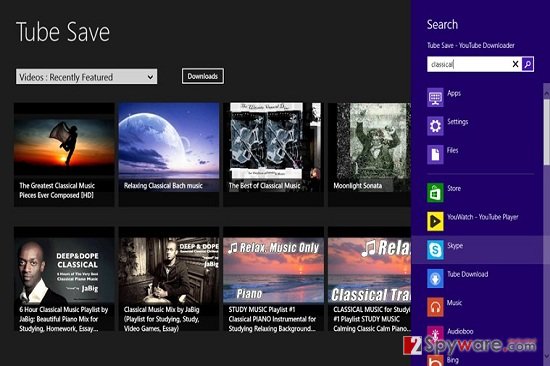Open the Moonlight Sonata video thumbnail
This screenshot has height=366, width=550.
[369, 154]
